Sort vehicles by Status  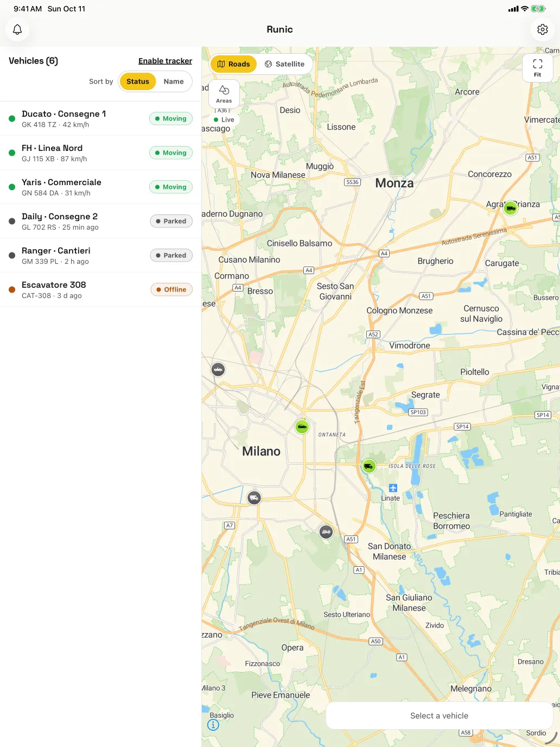coord(138,81)
